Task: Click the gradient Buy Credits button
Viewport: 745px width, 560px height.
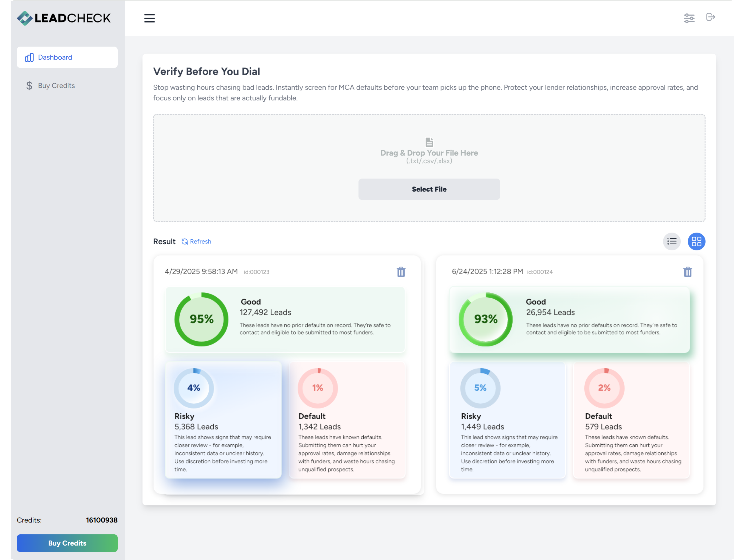Action: coord(67,543)
